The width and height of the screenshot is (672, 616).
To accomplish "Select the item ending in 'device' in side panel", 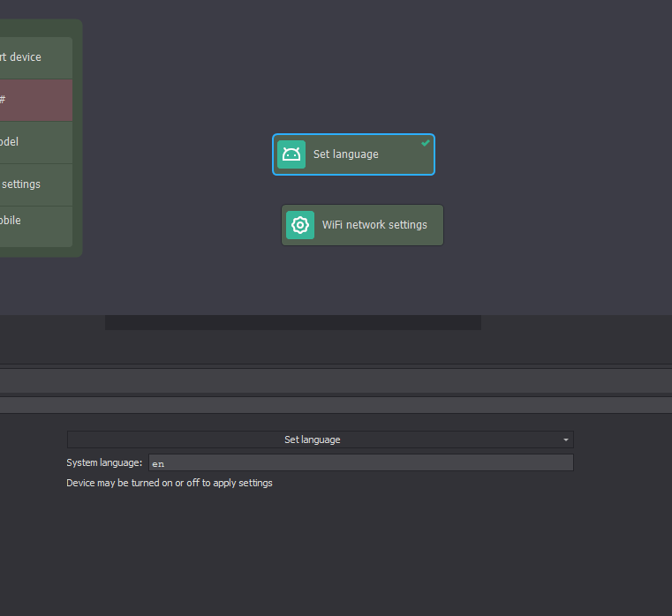I will tap(36, 57).
